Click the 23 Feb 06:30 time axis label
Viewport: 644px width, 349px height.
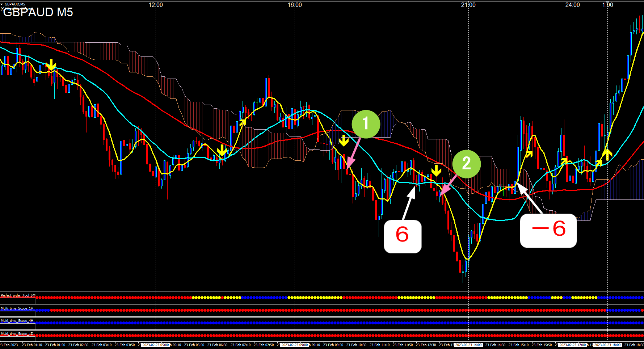[x=218, y=345]
